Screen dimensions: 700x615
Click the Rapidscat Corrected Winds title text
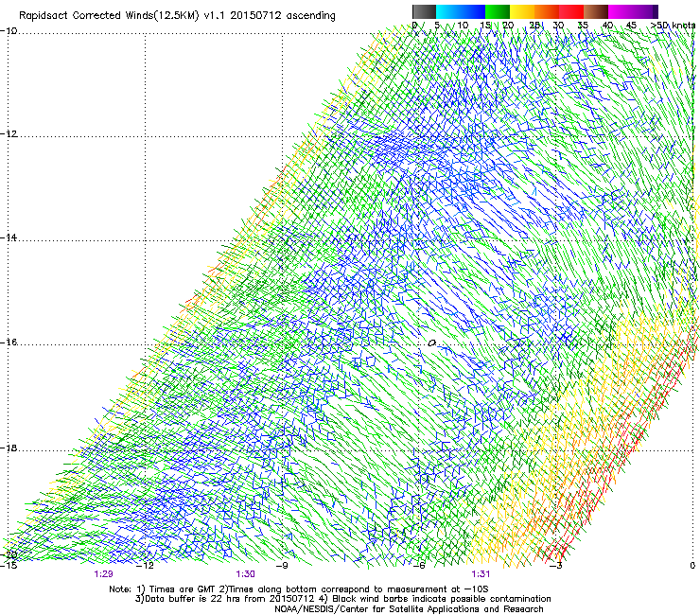(x=177, y=16)
